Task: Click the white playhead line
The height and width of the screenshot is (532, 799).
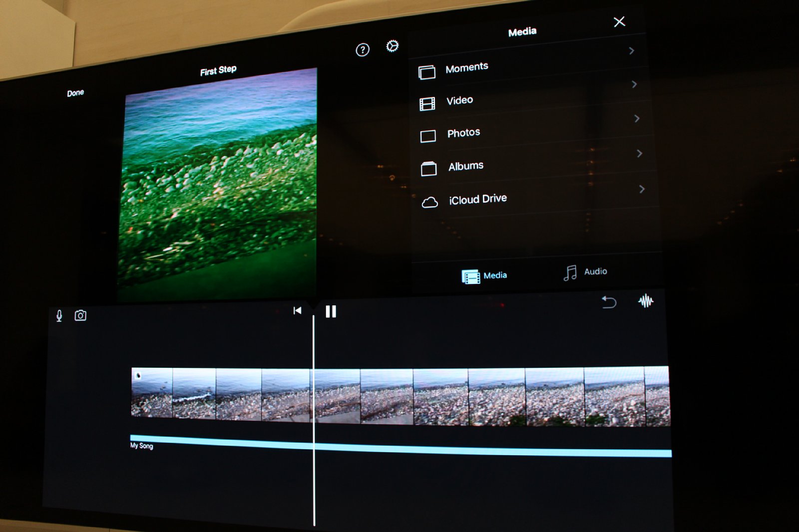Action: [314, 420]
